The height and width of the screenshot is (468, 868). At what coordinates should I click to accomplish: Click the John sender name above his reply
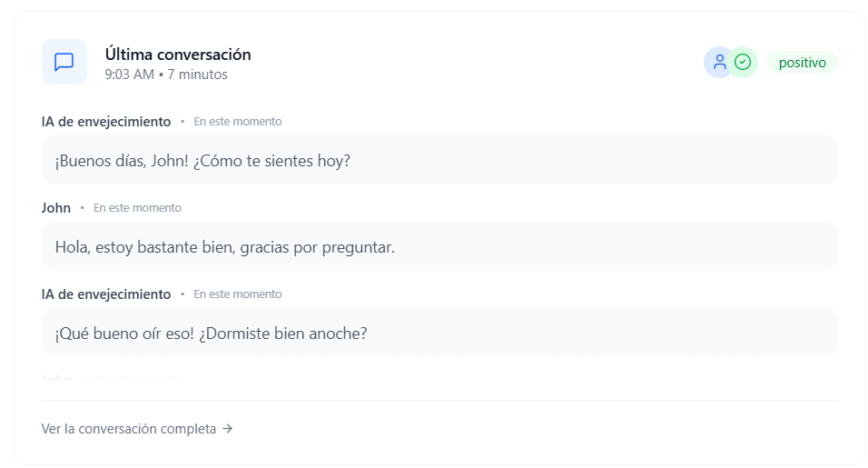click(x=56, y=208)
